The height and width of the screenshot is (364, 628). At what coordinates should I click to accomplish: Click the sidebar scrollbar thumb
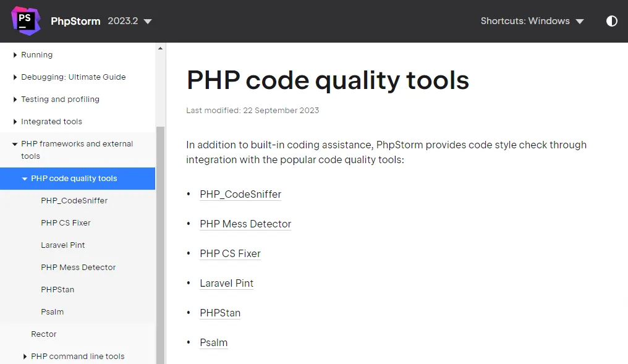[x=160, y=245]
